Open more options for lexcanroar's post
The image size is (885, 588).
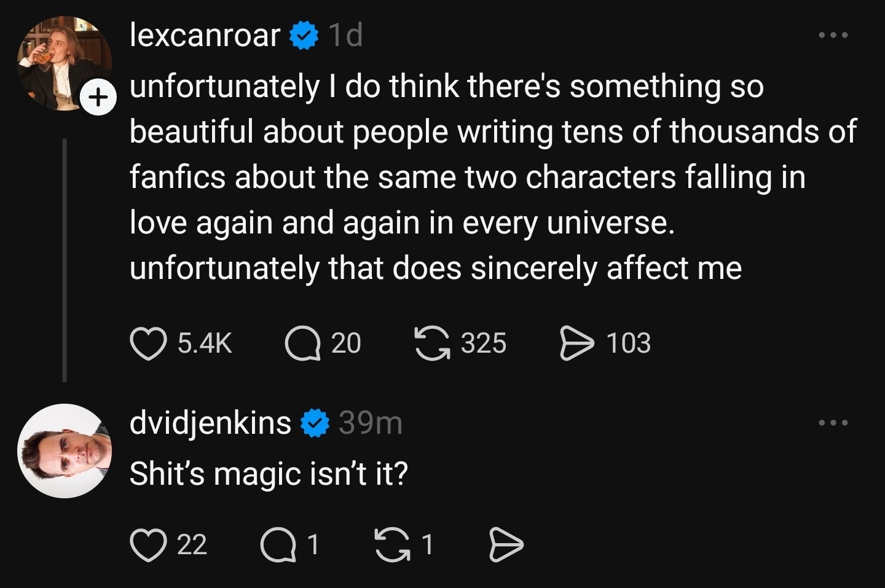833,36
